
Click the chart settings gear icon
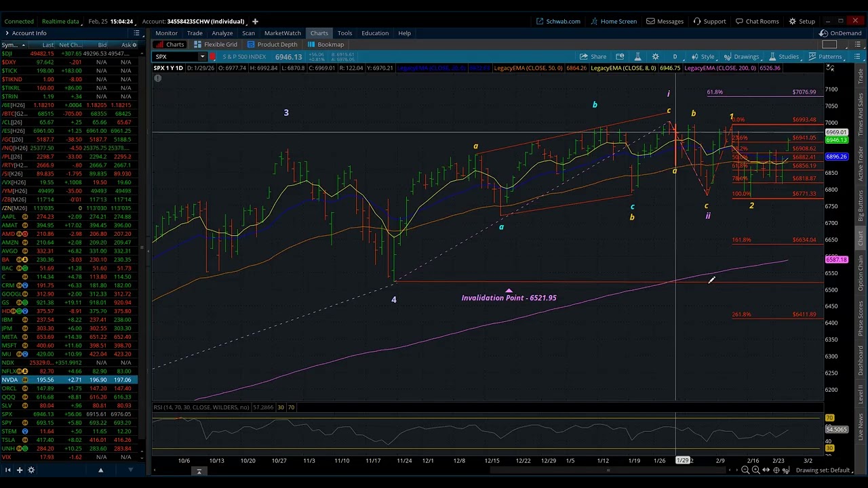click(x=655, y=57)
